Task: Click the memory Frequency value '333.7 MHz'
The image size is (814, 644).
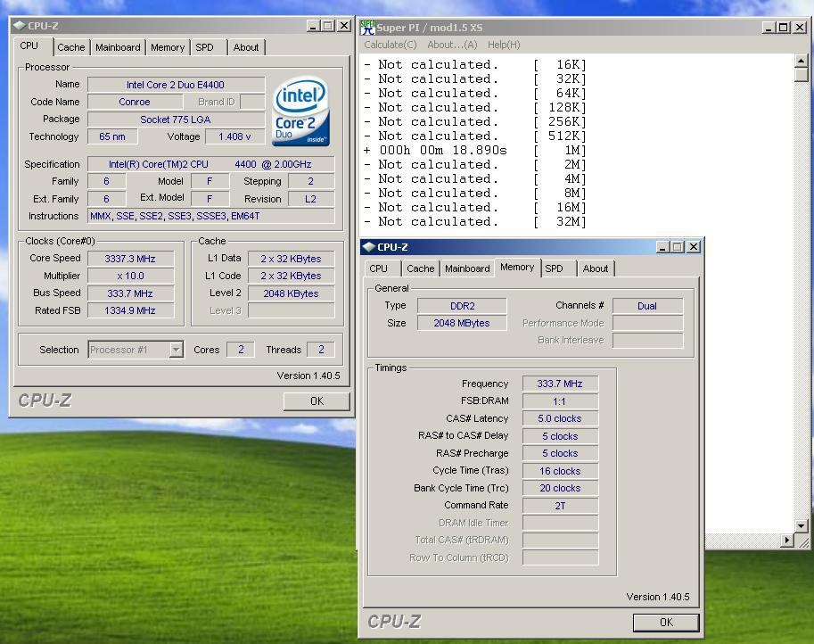Action: pos(560,384)
